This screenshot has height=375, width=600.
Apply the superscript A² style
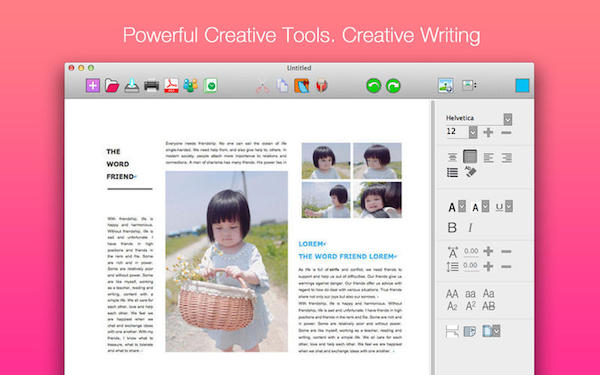pyautogui.click(x=471, y=306)
